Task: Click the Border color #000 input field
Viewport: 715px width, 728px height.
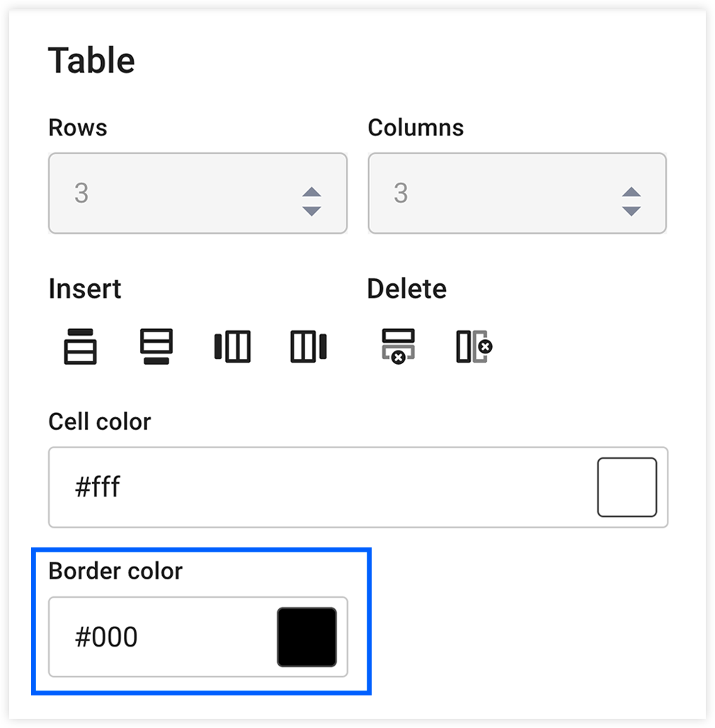Action: click(x=142, y=637)
